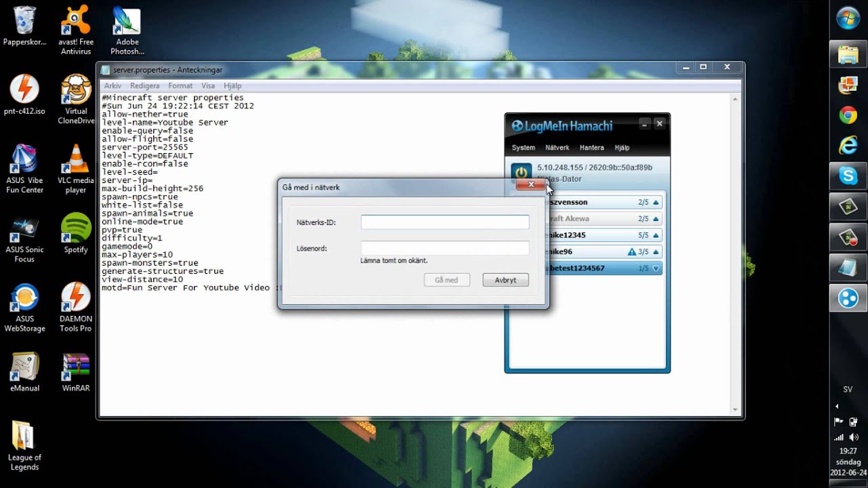Open Internet Explorer taskbar icon
Image resolution: width=868 pixels, height=488 pixels.
point(848,146)
